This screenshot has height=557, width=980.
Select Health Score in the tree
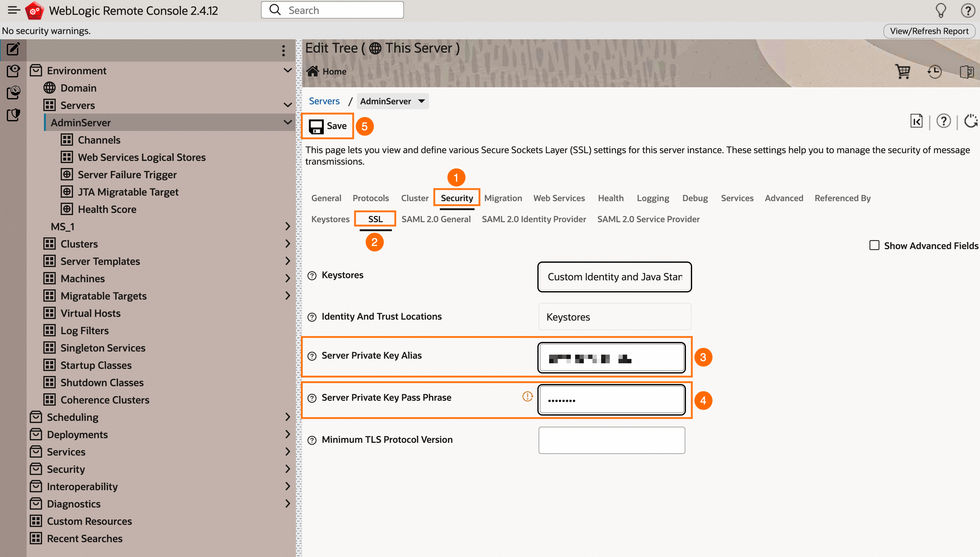(x=107, y=209)
